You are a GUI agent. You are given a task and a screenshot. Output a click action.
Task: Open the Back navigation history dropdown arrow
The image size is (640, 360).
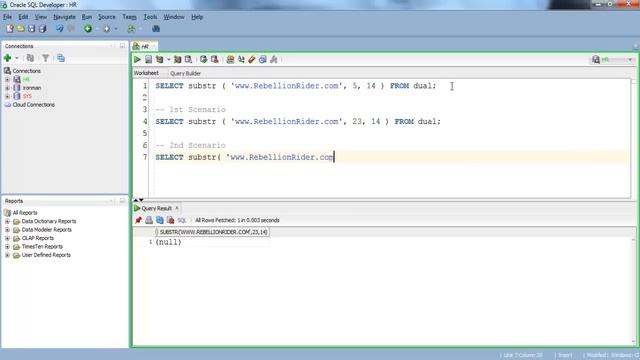97,29
